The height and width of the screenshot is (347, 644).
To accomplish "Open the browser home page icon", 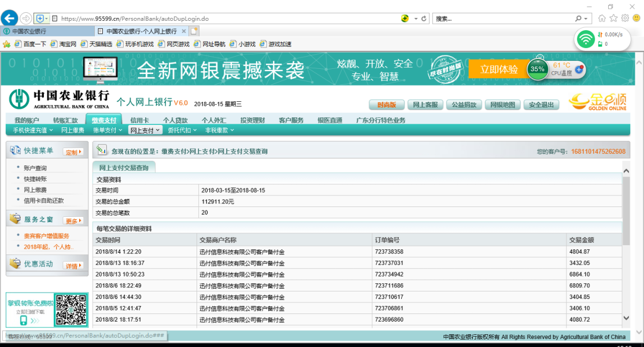I will pos(602,18).
